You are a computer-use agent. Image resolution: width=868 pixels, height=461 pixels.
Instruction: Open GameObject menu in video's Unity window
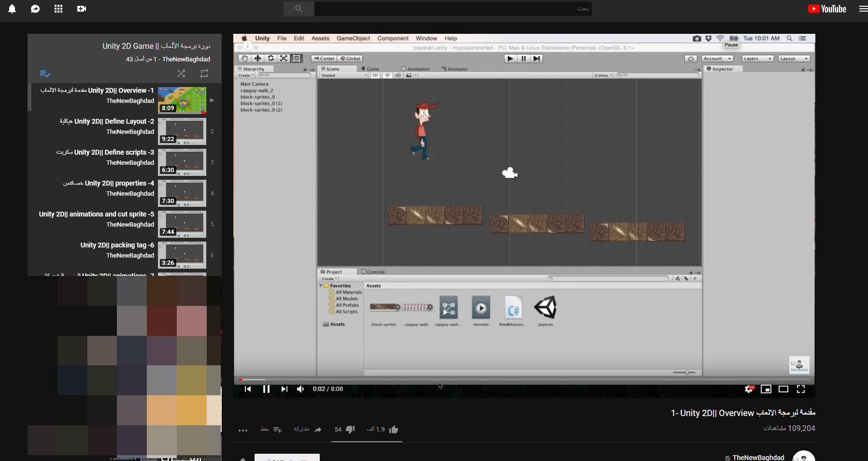[x=354, y=38]
